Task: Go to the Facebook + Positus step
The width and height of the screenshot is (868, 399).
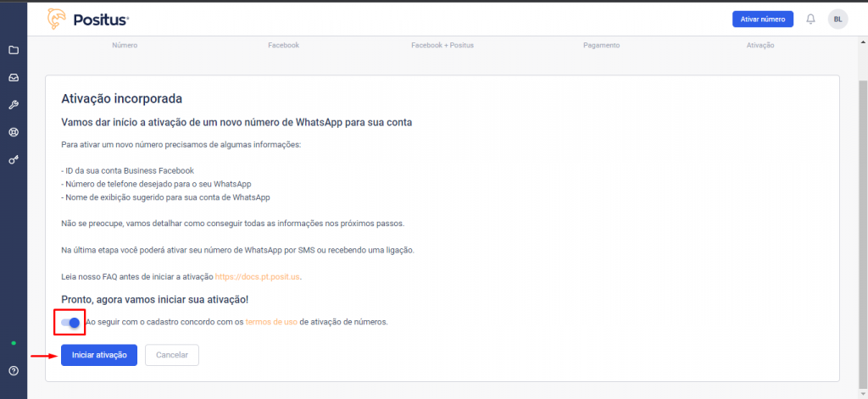Action: [442, 45]
